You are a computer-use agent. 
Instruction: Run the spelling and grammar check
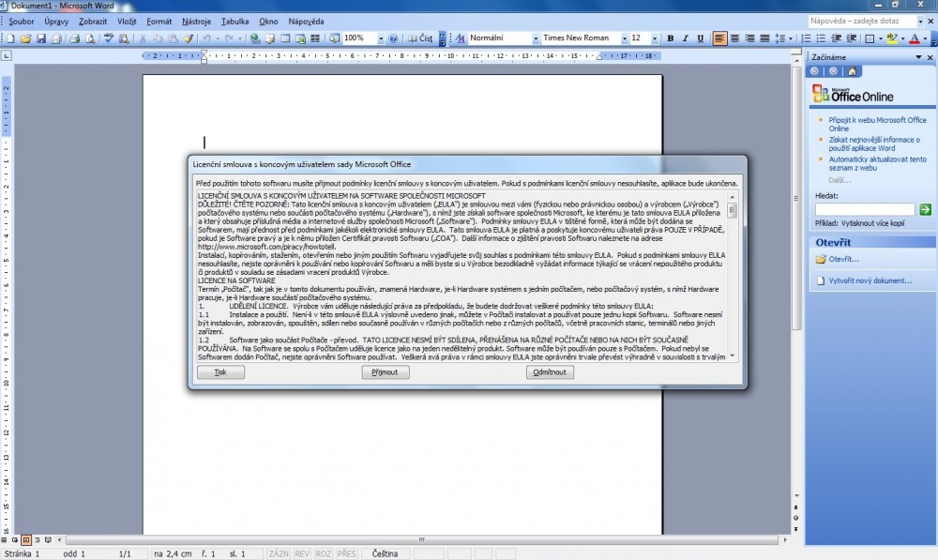pos(109,38)
